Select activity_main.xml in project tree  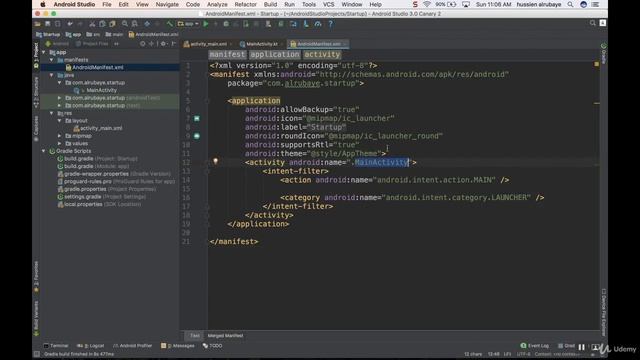[101, 128]
